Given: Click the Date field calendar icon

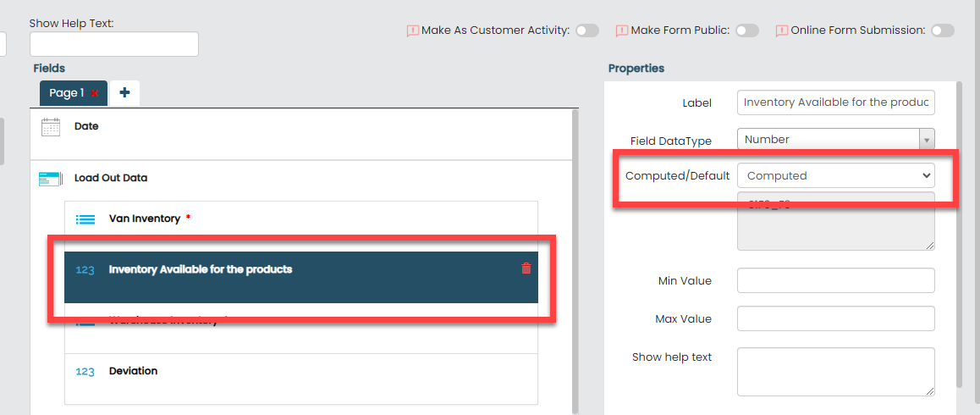Looking at the screenshot, I should click(51, 127).
